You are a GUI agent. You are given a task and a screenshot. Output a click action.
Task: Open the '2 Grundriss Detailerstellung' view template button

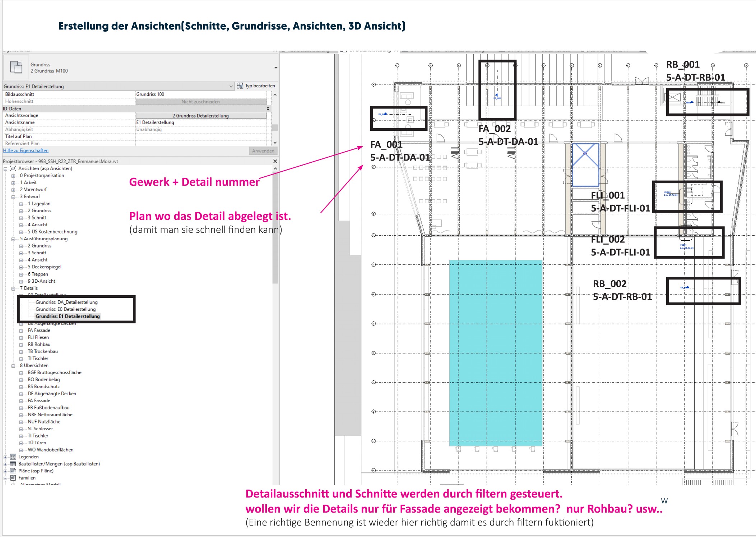point(201,116)
